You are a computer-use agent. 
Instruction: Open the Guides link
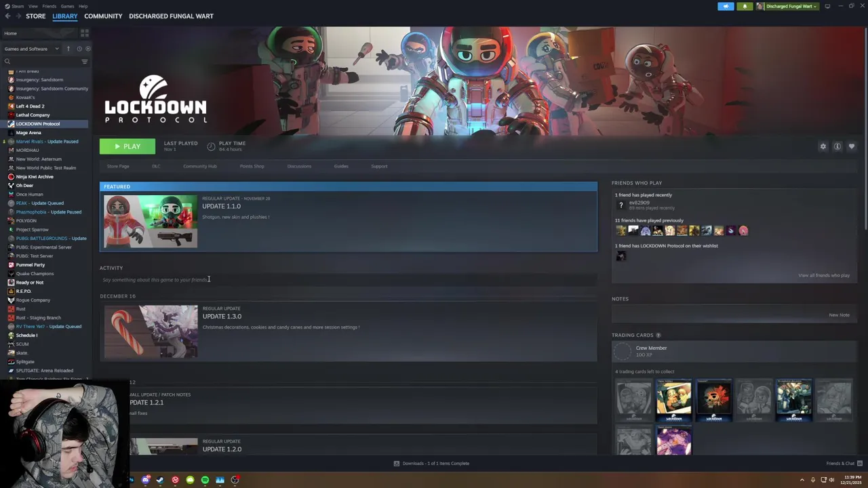tap(341, 166)
